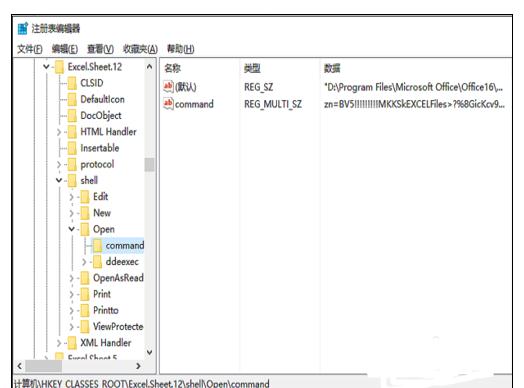
Task: Collapse the shell tree node
Action: (x=59, y=180)
